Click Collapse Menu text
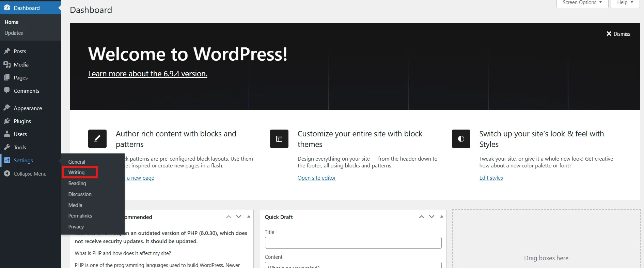 30,174
